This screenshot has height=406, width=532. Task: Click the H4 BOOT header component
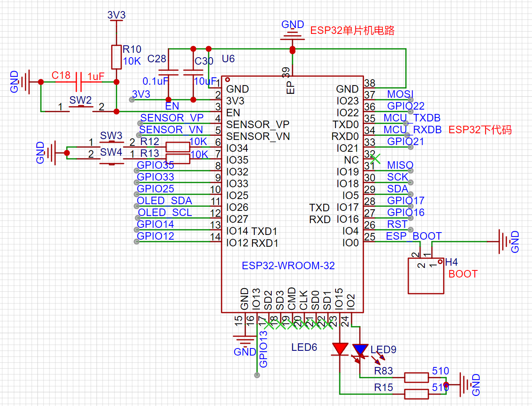tap(426, 276)
